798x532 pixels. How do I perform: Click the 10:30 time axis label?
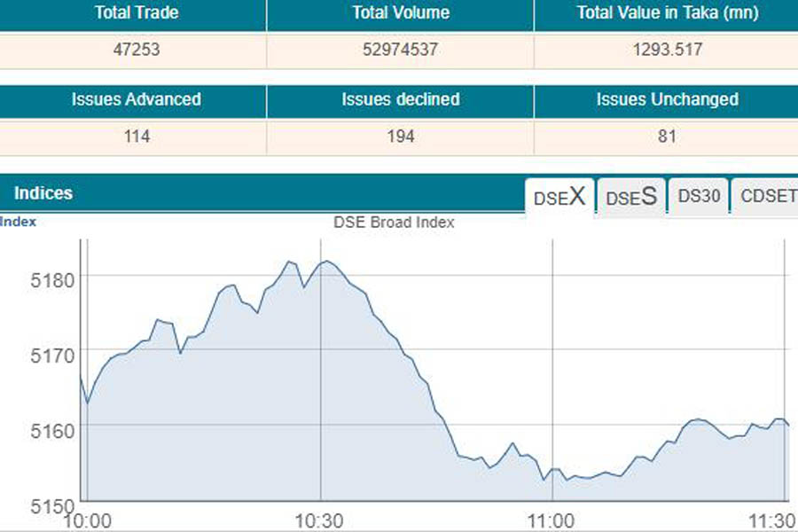click(x=320, y=520)
